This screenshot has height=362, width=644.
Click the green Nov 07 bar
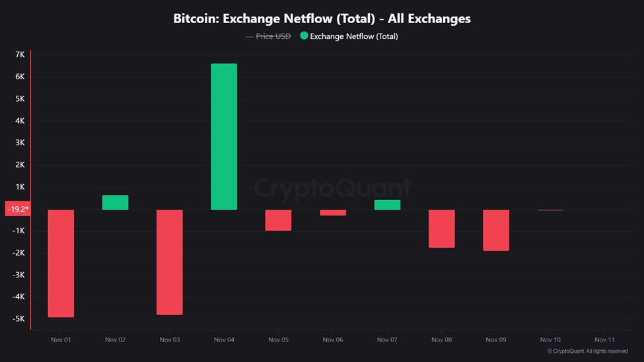click(x=387, y=205)
